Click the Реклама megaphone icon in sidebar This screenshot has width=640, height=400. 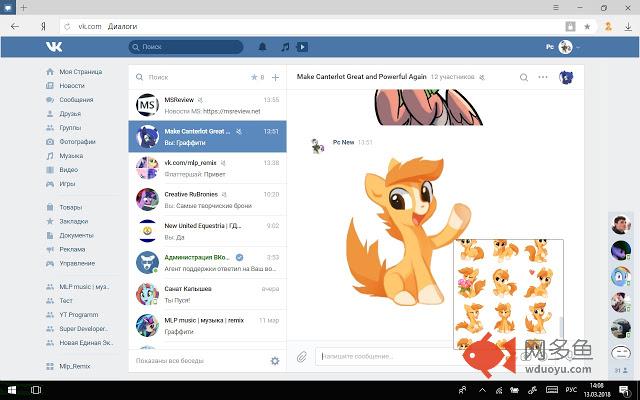[50, 249]
